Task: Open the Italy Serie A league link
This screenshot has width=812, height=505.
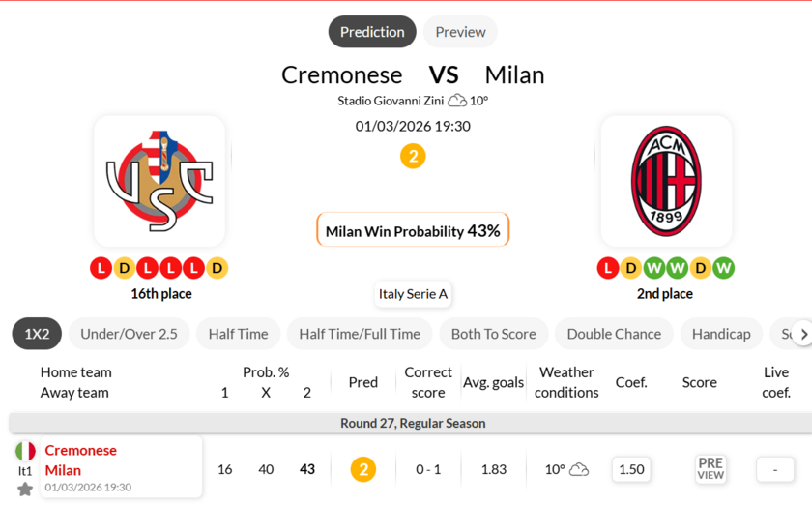Action: click(413, 293)
